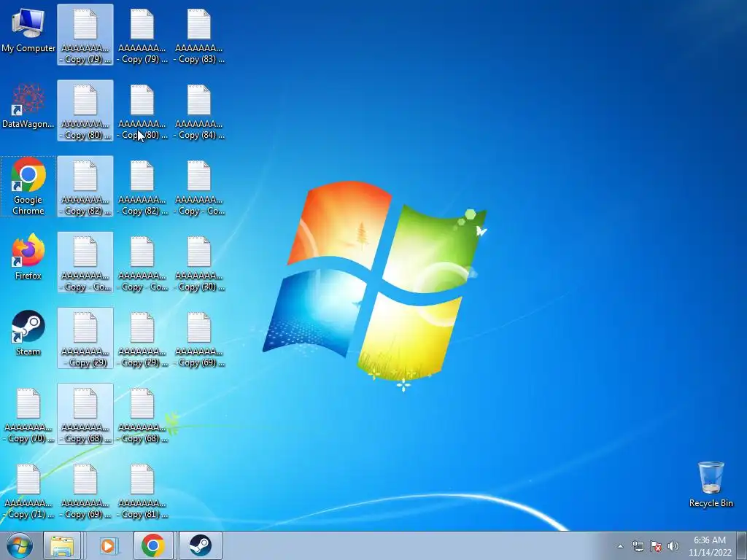Click the highlighted Copy (80) text file
The height and width of the screenshot is (560, 747).
[x=85, y=111]
